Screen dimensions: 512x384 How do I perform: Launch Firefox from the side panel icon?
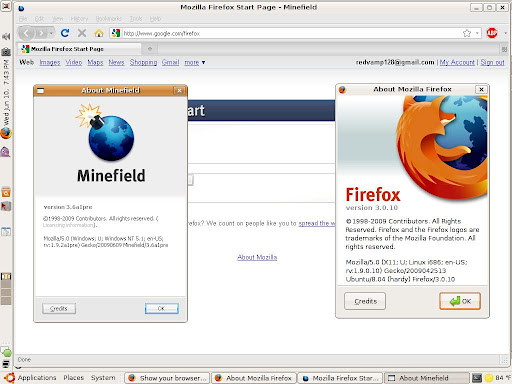(x=6, y=133)
